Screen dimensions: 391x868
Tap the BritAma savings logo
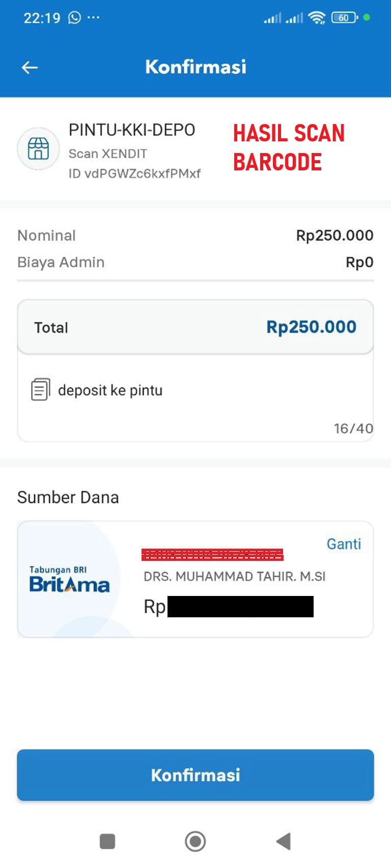pos(69,580)
